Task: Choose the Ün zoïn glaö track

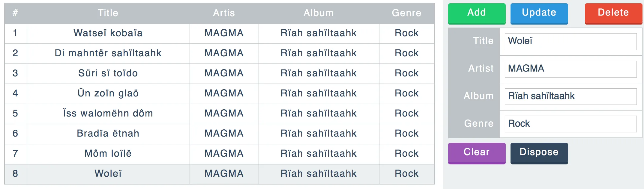Action: click(108, 93)
